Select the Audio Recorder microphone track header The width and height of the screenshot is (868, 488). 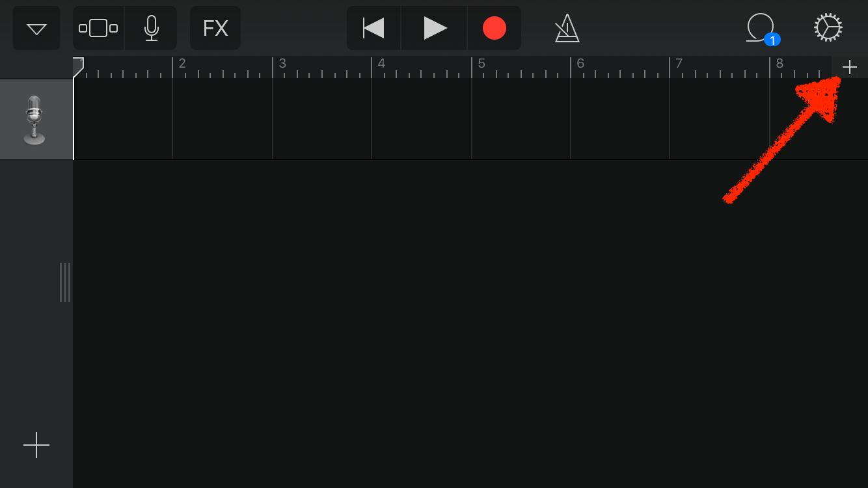click(36, 120)
